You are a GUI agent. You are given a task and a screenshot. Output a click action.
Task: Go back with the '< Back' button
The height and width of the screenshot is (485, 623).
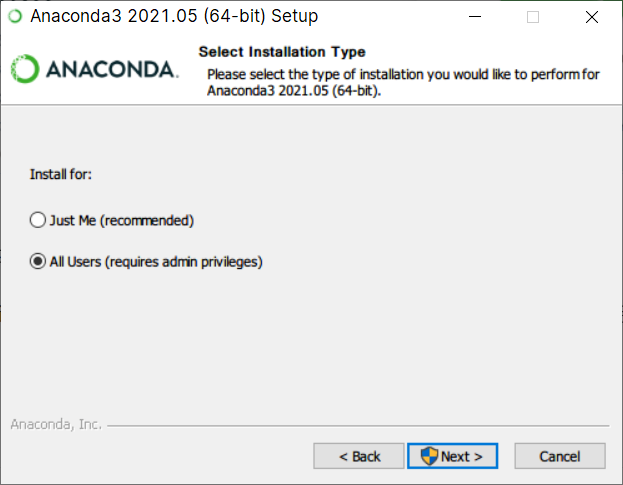pyautogui.click(x=359, y=456)
